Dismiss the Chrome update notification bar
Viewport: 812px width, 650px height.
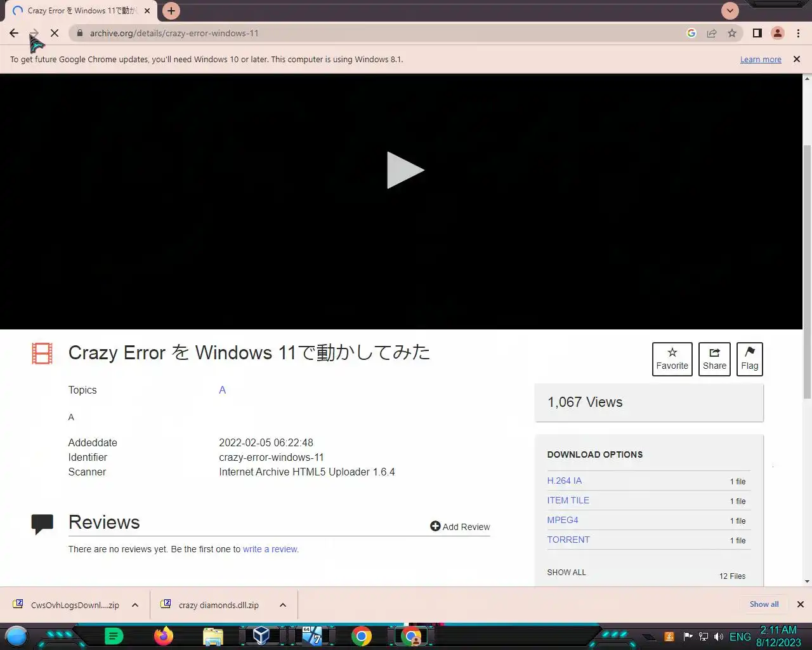797,59
